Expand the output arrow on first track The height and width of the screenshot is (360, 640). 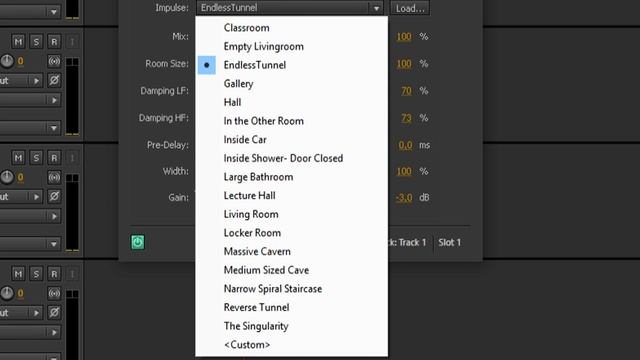coord(36,81)
